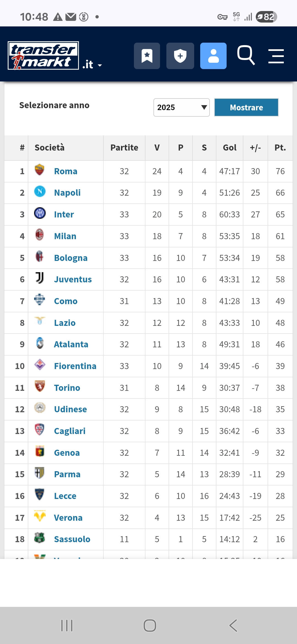Expand the .it country domain selector
Viewport: 297px width, 644px height.
92,65
